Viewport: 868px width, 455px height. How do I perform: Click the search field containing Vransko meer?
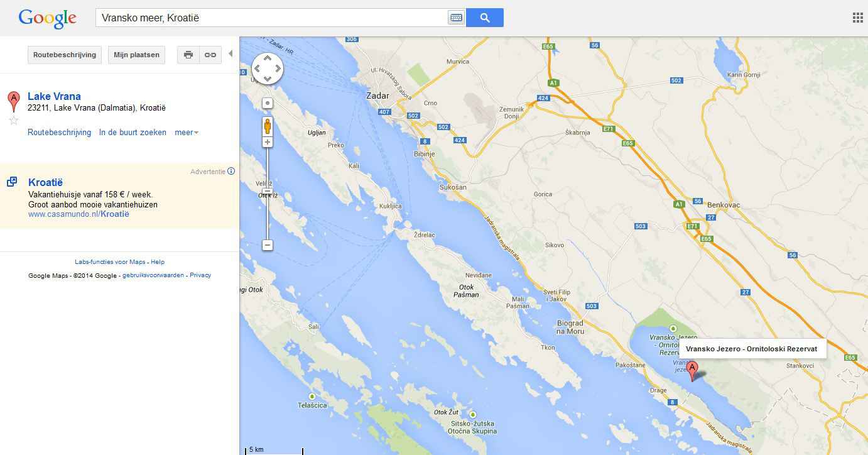pyautogui.click(x=271, y=18)
